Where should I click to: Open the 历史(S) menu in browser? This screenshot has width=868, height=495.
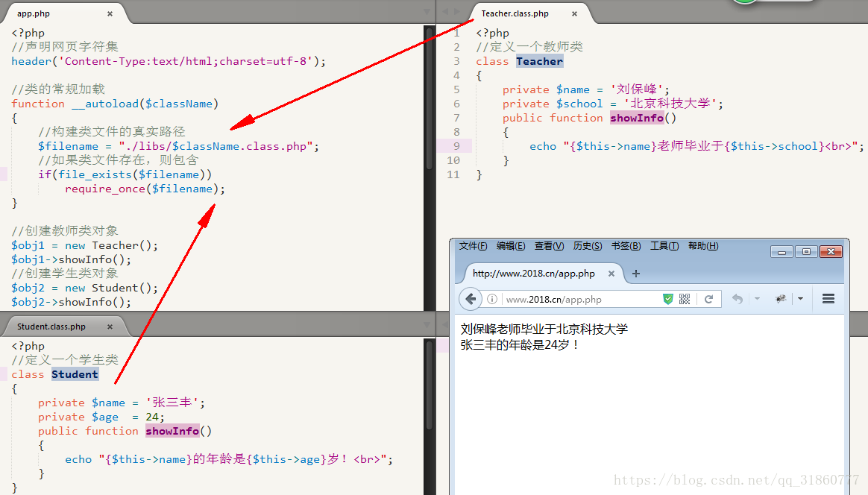pyautogui.click(x=588, y=246)
